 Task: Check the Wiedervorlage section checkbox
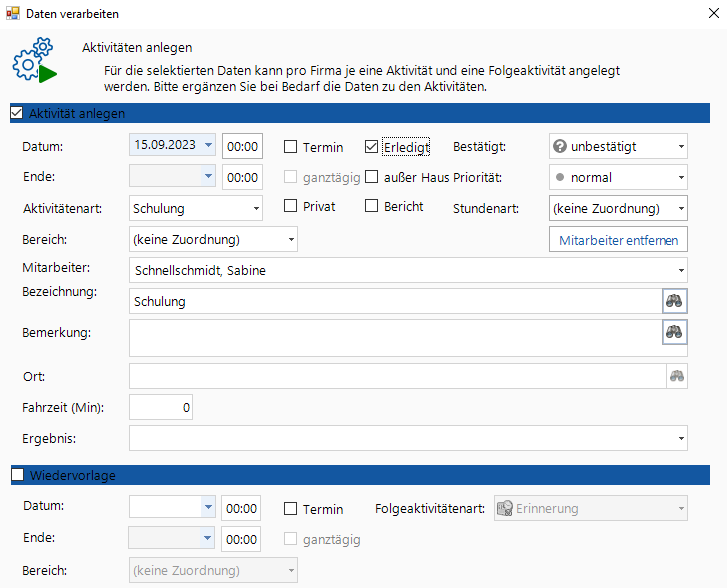(x=17, y=475)
